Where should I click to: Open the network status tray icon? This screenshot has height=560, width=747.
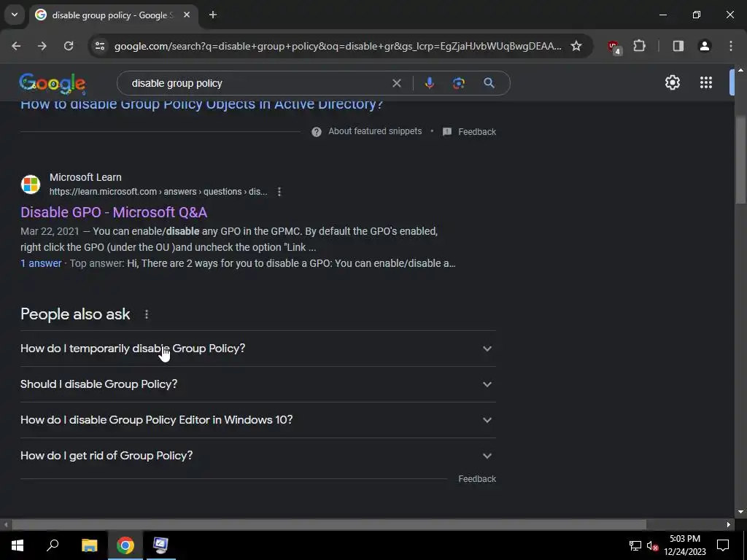tap(635, 545)
